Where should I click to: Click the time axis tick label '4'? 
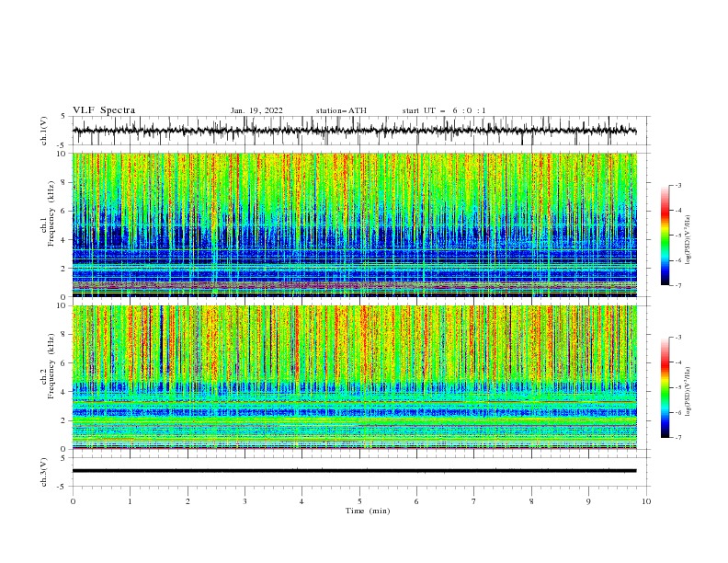[301, 501]
